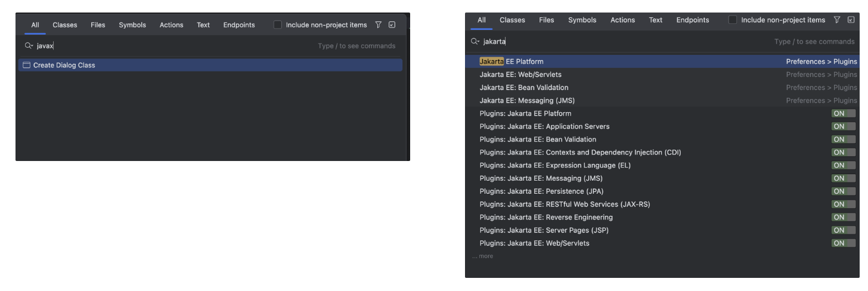Select Plugins: Jakarta EE: Server Pages (JSP) text
Image resolution: width=868 pixels, height=291 pixels.
tap(544, 230)
